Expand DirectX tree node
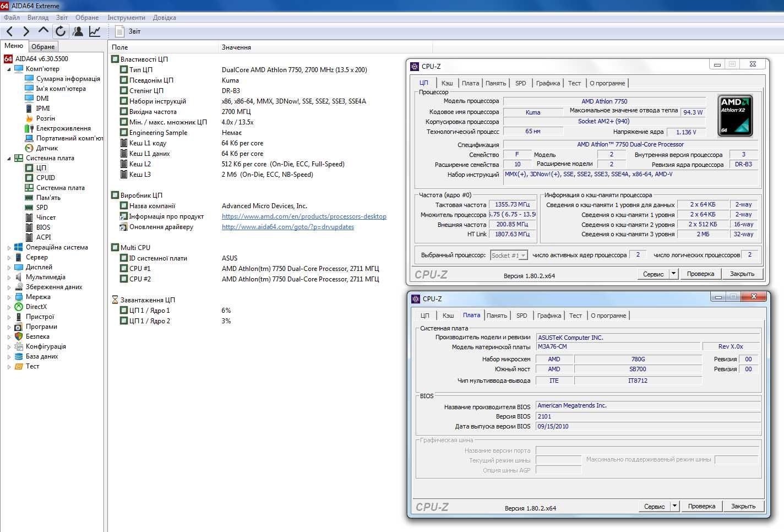 pyautogui.click(x=9, y=307)
